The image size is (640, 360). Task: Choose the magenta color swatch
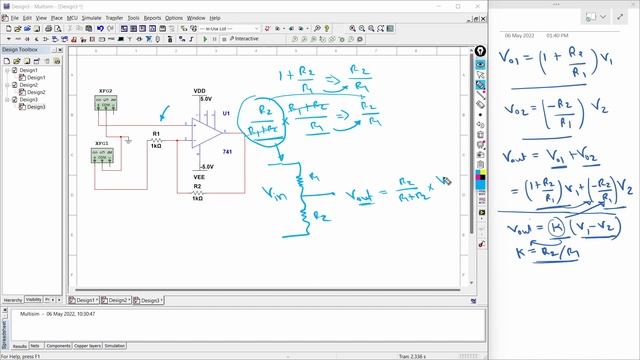pos(479,177)
